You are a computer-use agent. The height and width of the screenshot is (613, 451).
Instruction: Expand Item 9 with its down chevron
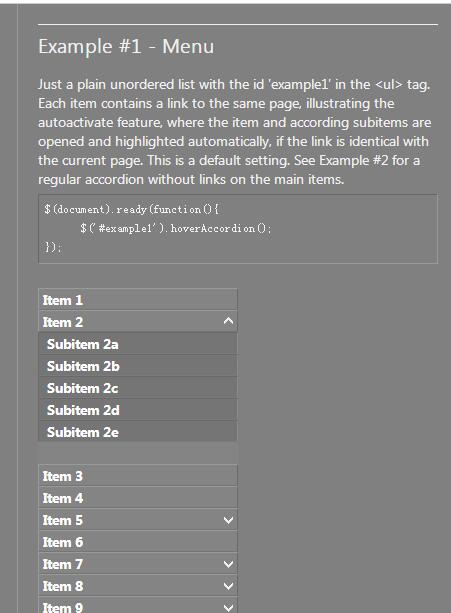click(x=228, y=607)
